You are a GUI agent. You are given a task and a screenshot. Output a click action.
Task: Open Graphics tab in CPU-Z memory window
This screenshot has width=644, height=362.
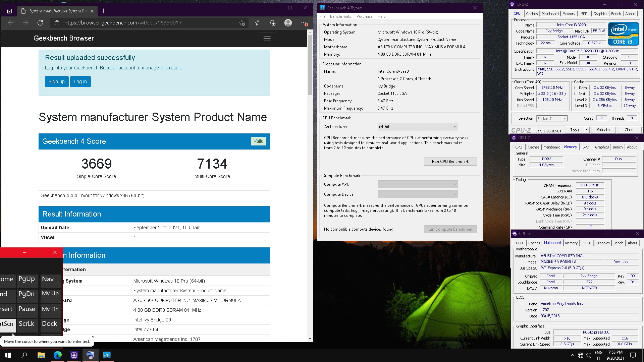pos(602,147)
